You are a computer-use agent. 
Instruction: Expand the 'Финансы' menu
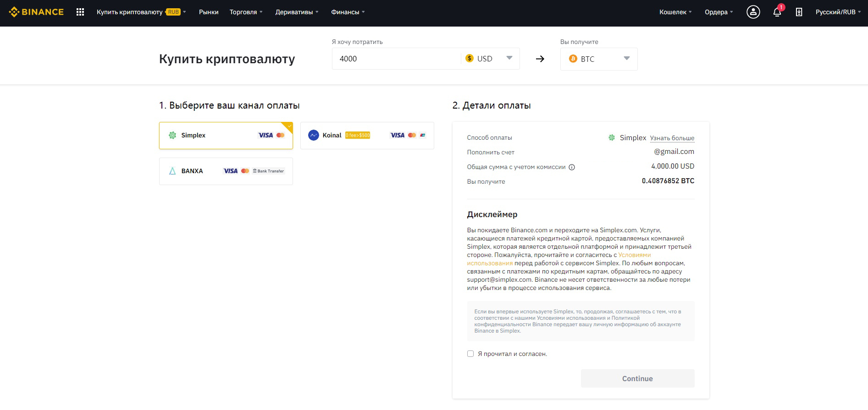[x=348, y=12]
